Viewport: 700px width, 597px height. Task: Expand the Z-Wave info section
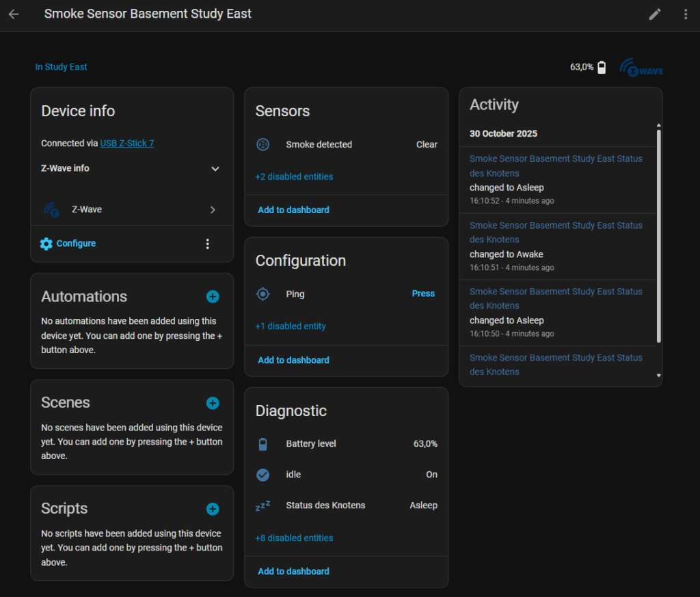coord(215,169)
